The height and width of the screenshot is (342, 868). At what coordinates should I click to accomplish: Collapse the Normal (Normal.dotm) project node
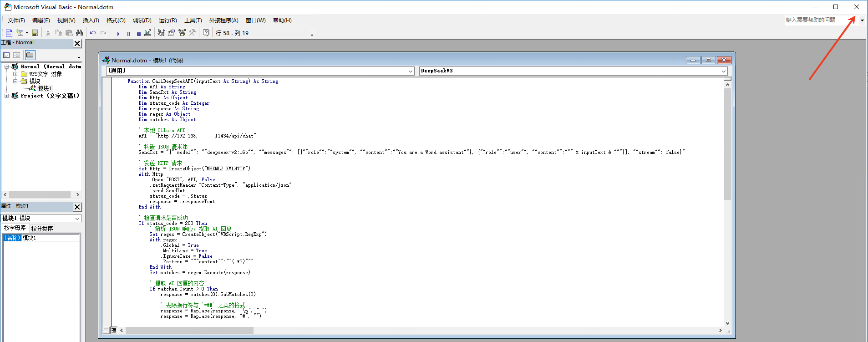(x=7, y=66)
